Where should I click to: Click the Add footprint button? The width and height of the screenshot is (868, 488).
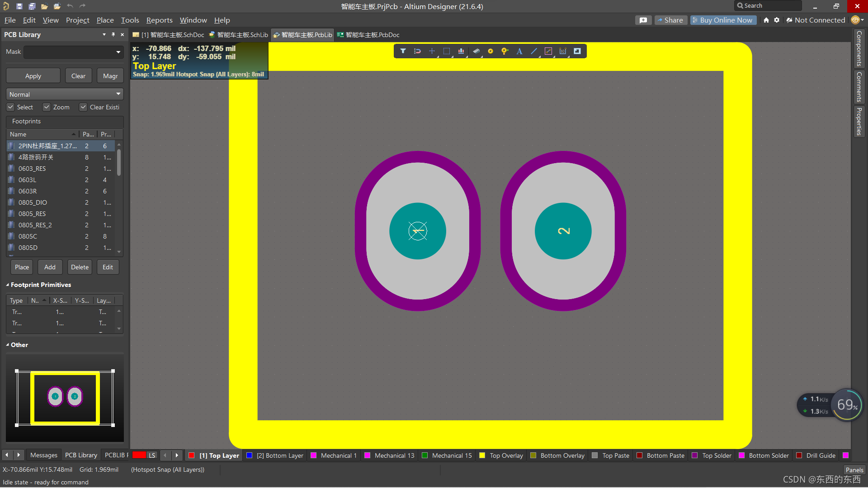(50, 267)
